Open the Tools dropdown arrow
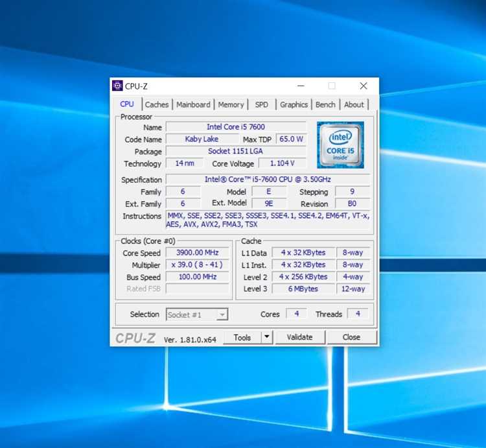 (266, 337)
